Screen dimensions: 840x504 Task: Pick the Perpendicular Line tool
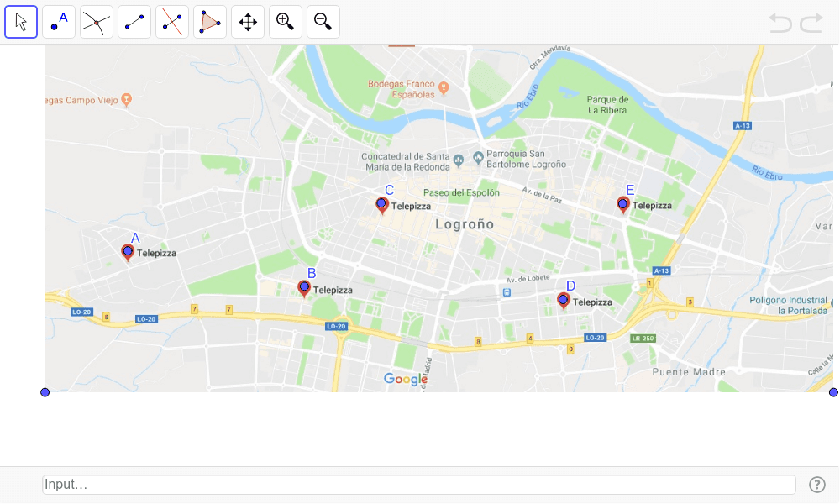click(x=172, y=22)
